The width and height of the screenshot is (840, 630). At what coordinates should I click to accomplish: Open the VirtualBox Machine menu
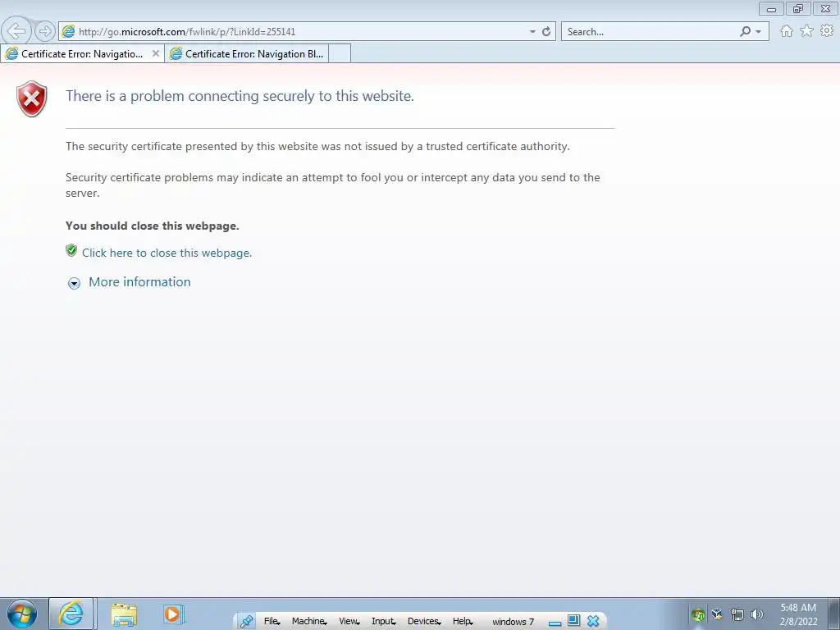[x=309, y=621]
